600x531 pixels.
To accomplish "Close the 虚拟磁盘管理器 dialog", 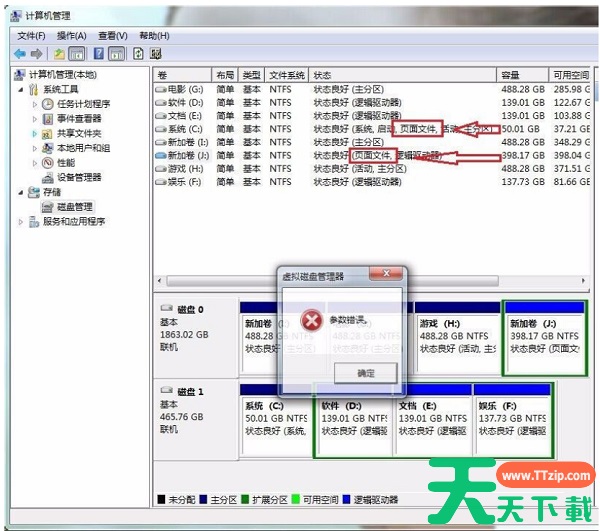I will tap(386, 273).
